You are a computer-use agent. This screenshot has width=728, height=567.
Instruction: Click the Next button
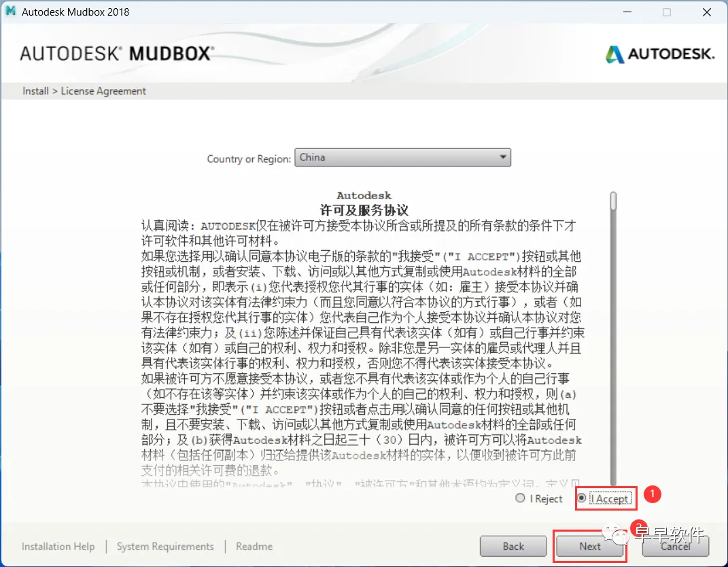589,547
